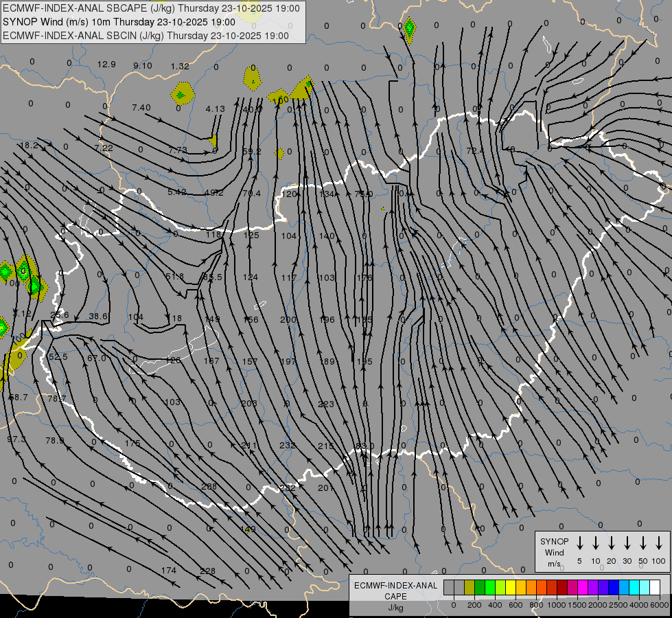Select the yellow swatch in the CAPE legend

(x=511, y=587)
